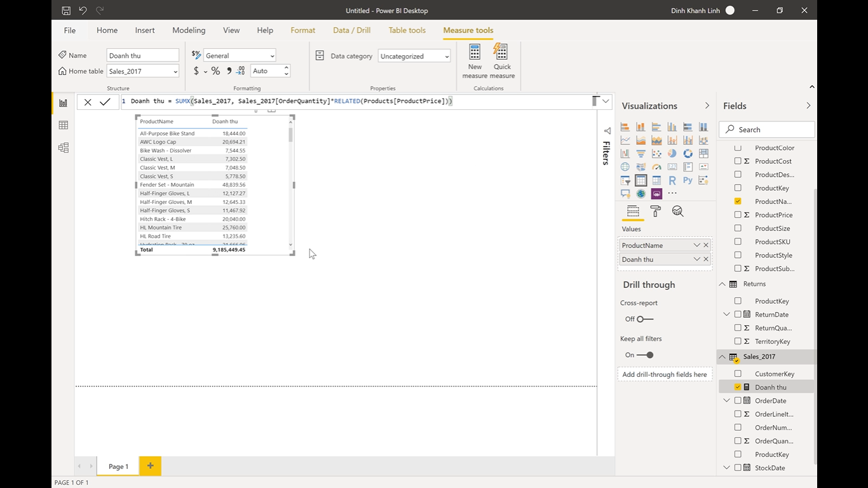
Task: Apply currency format with dollar sign
Action: click(x=196, y=71)
